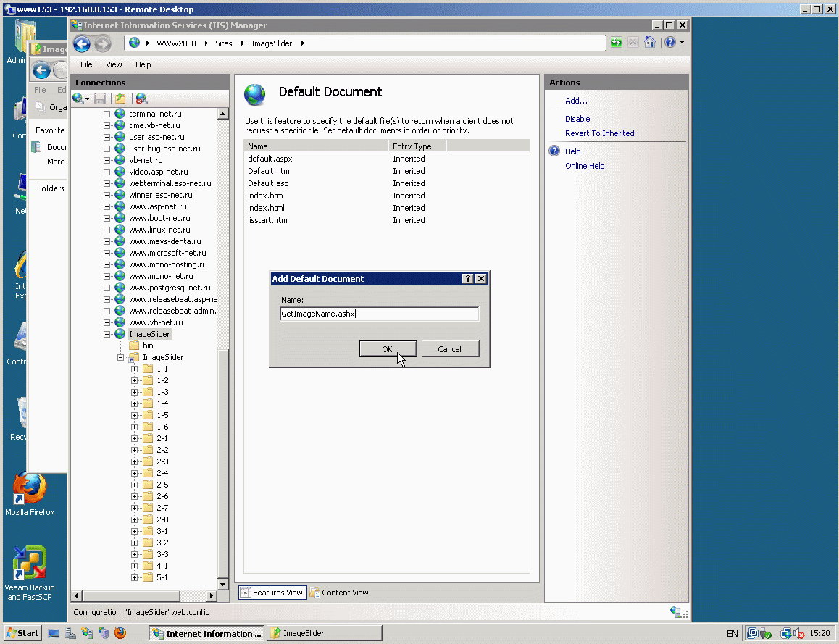The height and width of the screenshot is (644, 839).
Task: Click the blue Help question mark icon
Action: 554,151
